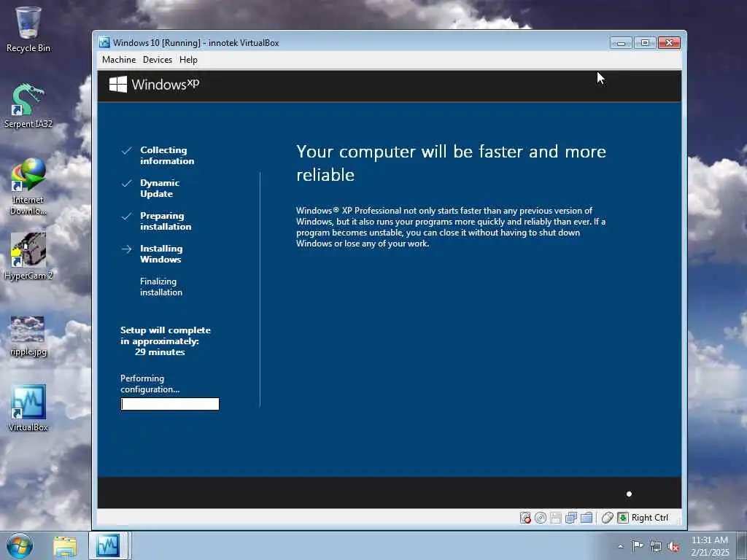This screenshot has width=747, height=560.
Task: Click the mouse integration status icon
Action: click(x=607, y=518)
